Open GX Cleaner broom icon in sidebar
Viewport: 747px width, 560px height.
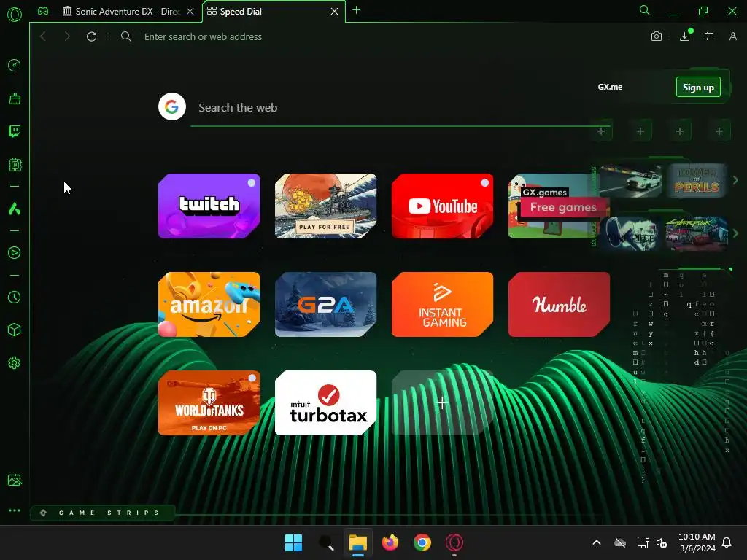(x=15, y=98)
